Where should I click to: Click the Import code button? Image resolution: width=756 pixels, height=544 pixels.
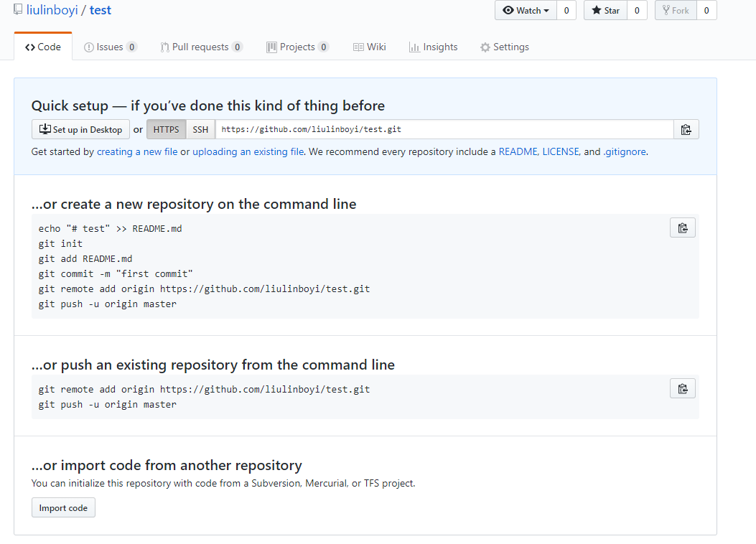pyautogui.click(x=63, y=508)
